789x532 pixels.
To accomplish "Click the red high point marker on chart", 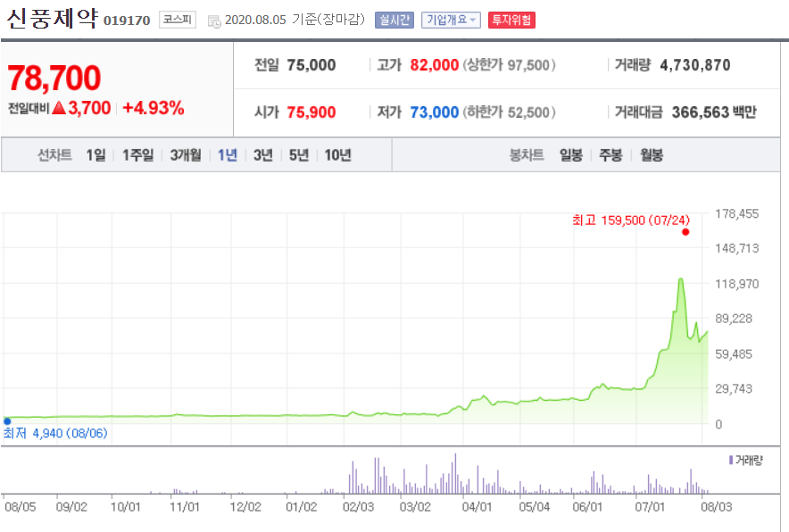I will click(x=685, y=232).
